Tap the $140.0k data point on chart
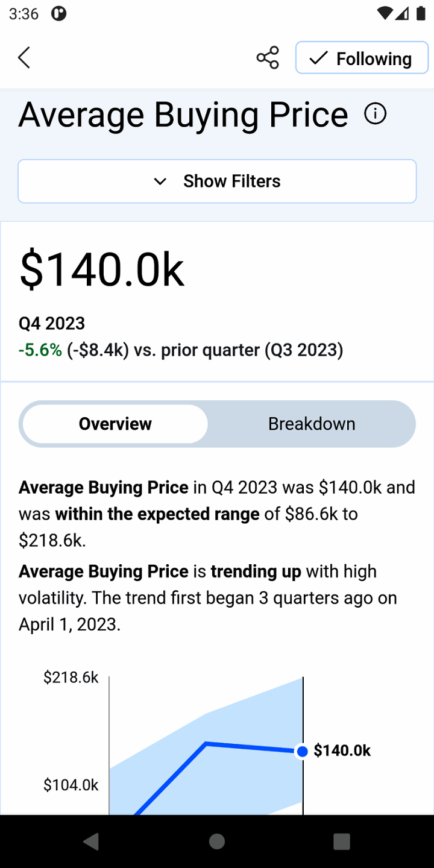This screenshot has height=868, width=434. [x=303, y=751]
